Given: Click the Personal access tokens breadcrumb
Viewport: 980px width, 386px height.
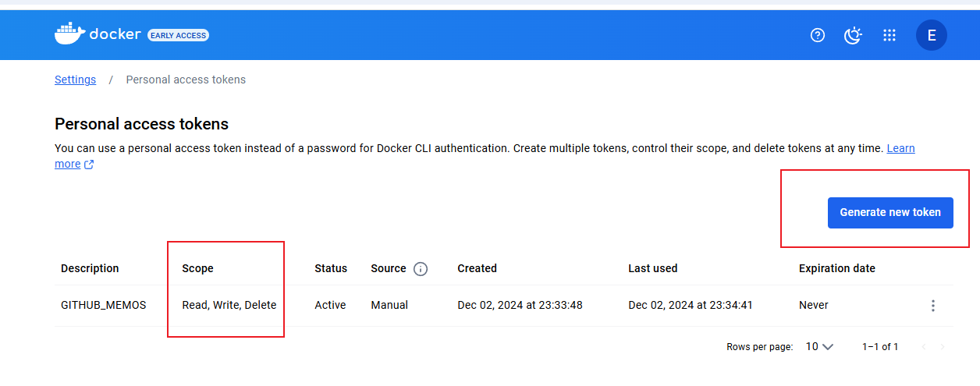Looking at the screenshot, I should tap(186, 80).
